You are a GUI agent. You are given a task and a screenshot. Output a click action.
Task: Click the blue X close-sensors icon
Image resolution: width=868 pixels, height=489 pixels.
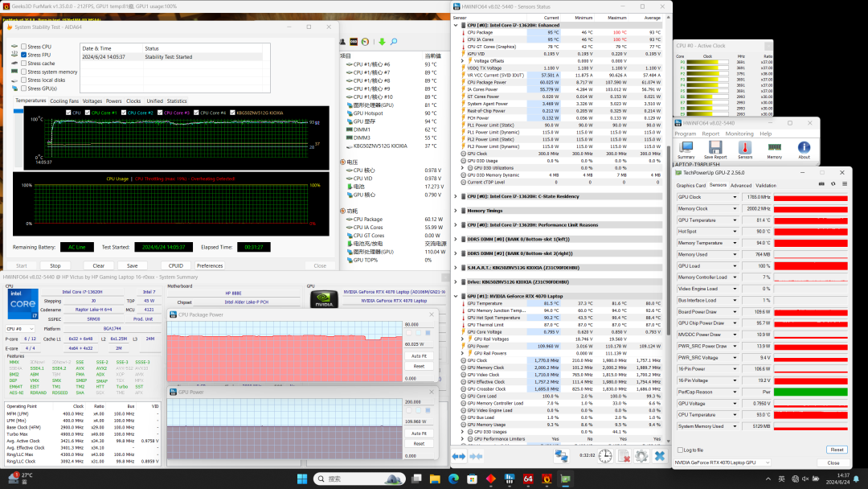(660, 456)
